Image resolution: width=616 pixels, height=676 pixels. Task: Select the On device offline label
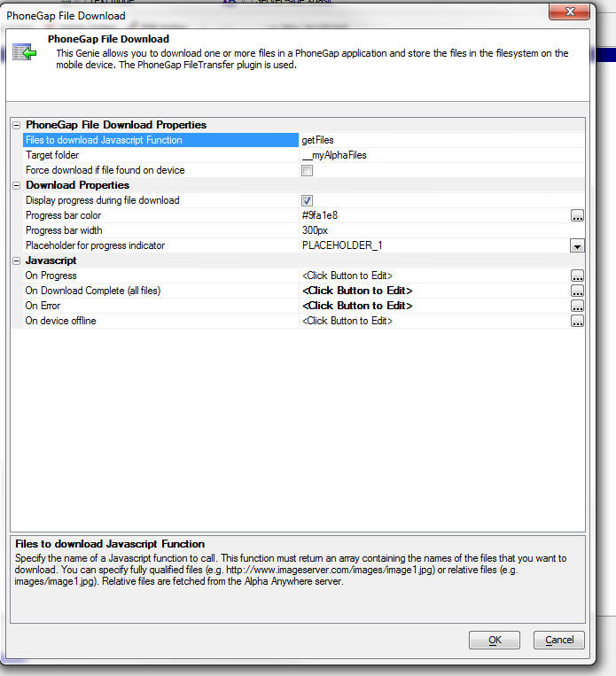[60, 321]
